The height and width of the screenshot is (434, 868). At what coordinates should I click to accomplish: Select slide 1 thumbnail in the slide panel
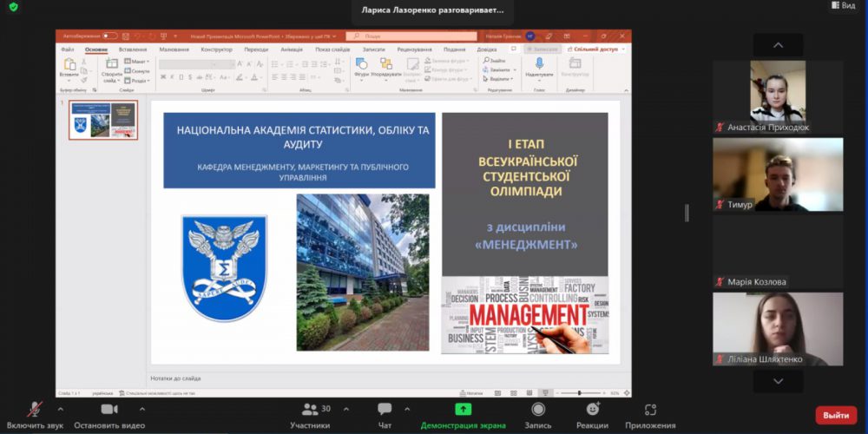point(103,120)
